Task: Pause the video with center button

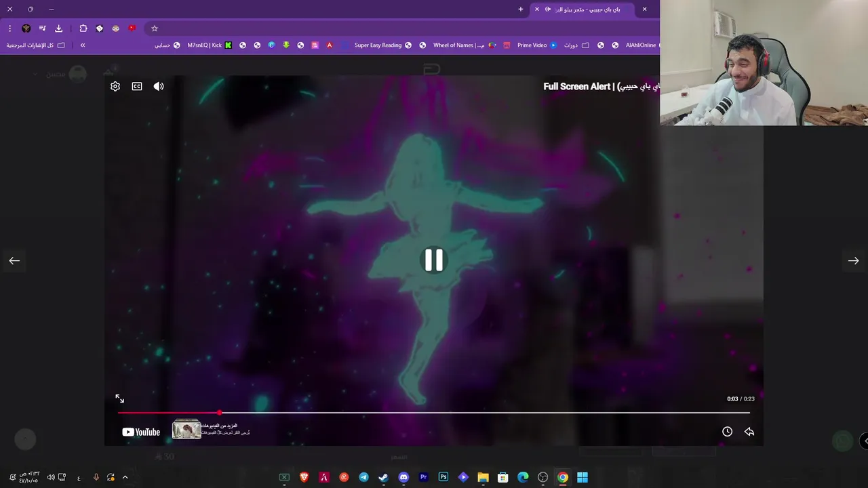Action: click(x=434, y=260)
